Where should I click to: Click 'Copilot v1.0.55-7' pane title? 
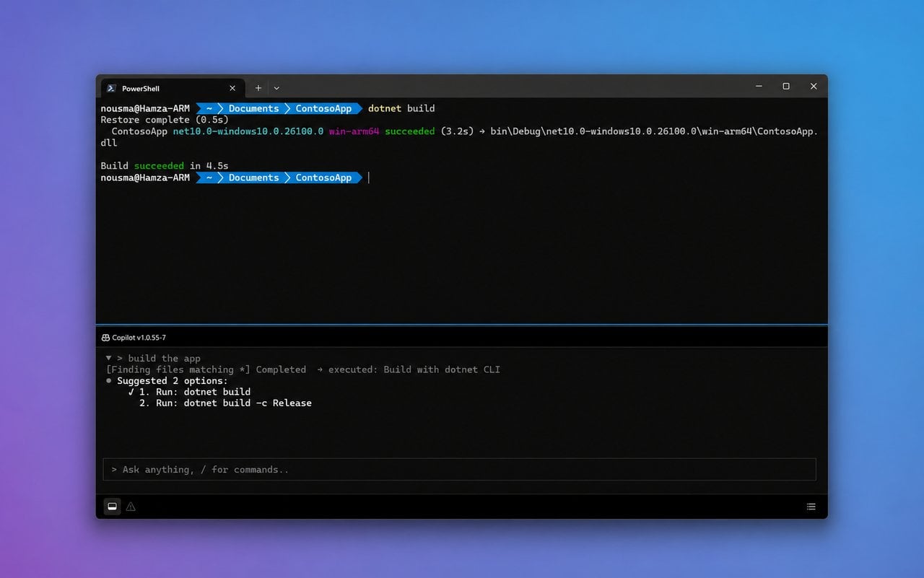[139, 338]
